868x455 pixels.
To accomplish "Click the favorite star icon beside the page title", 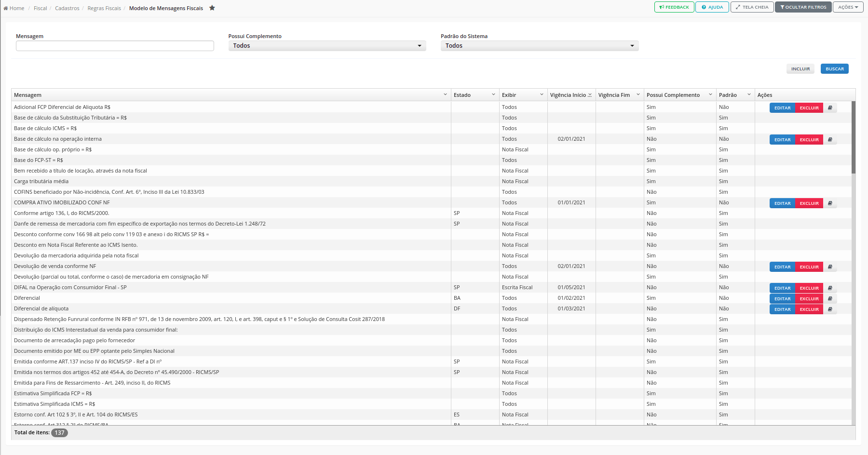I will pos(212,8).
